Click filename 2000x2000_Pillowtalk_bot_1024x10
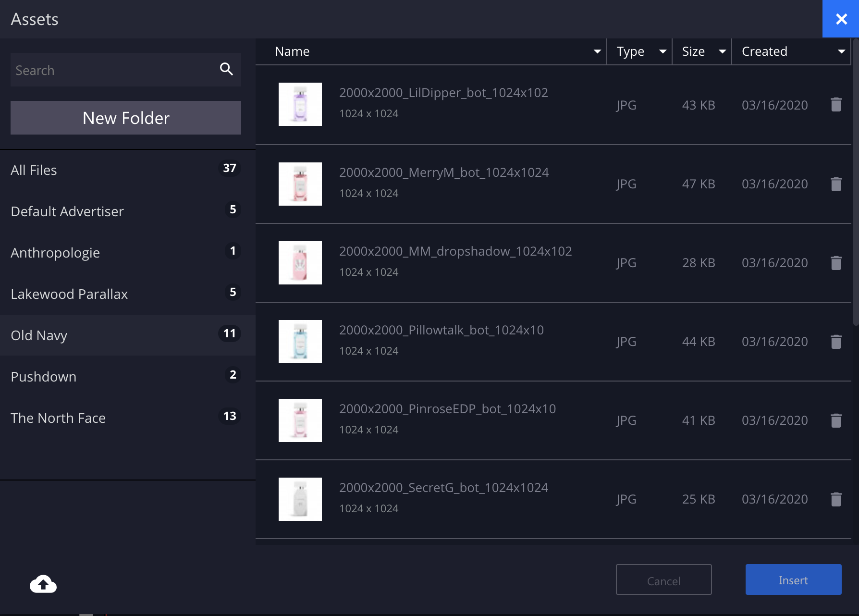This screenshot has width=859, height=616. tap(442, 330)
